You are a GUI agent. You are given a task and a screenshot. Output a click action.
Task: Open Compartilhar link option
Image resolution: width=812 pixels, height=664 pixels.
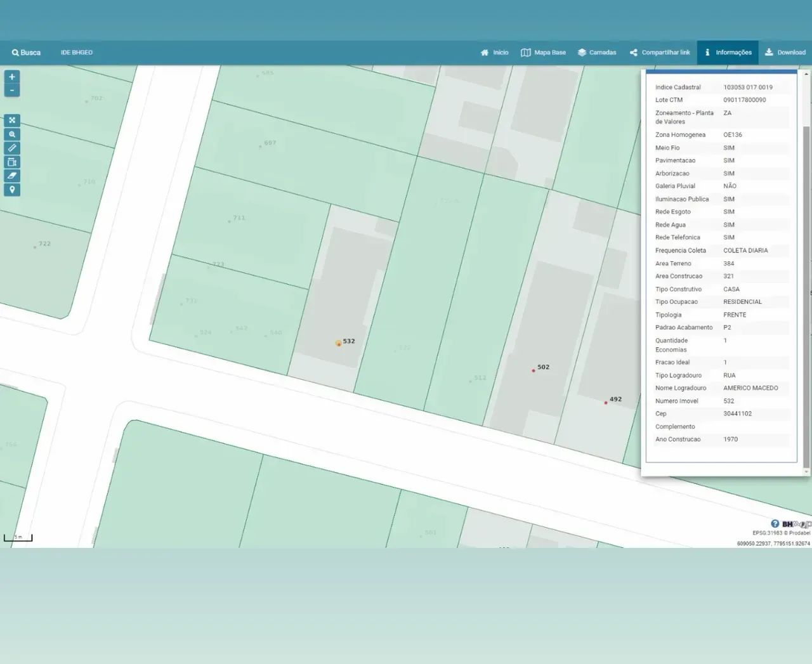[x=660, y=53]
